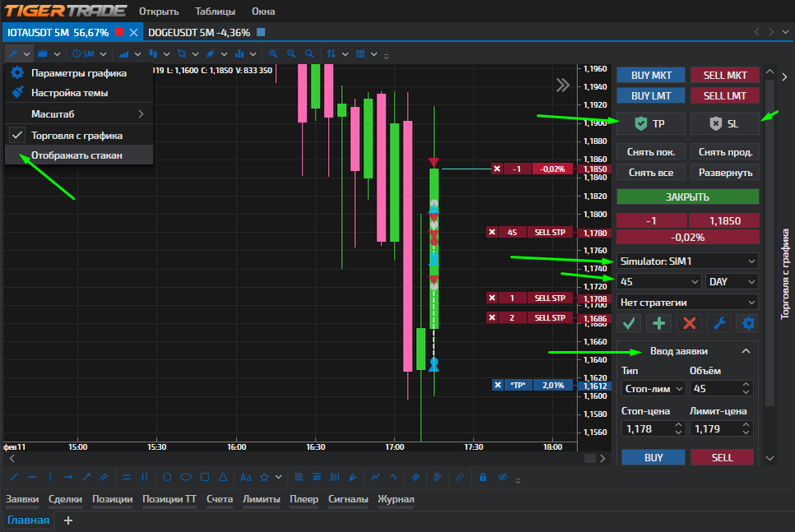
Task: Click the blue gear strategy settings icon
Action: [748, 323]
